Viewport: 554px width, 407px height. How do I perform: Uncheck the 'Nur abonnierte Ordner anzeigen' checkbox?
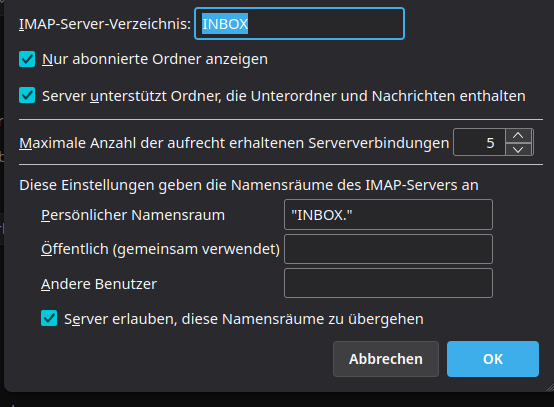point(27,59)
